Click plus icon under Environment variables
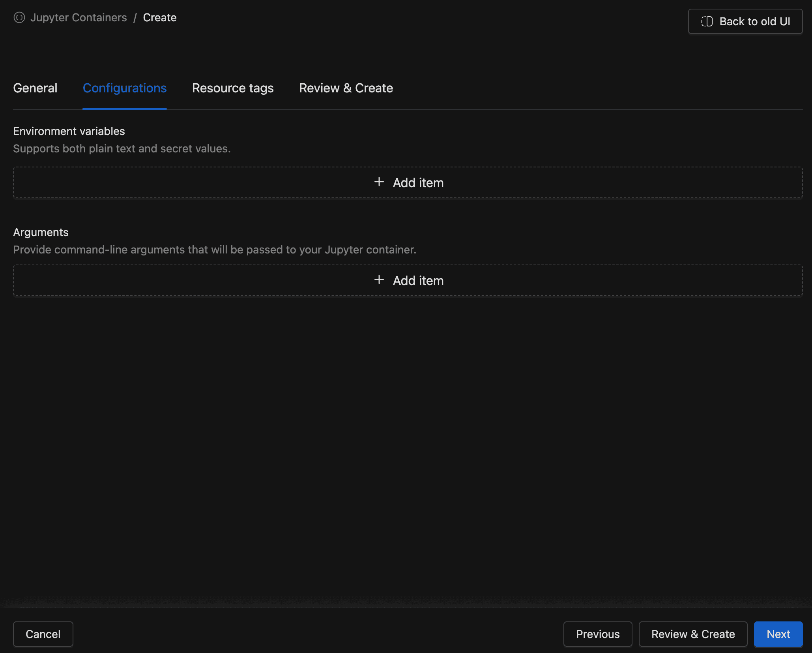 379,182
